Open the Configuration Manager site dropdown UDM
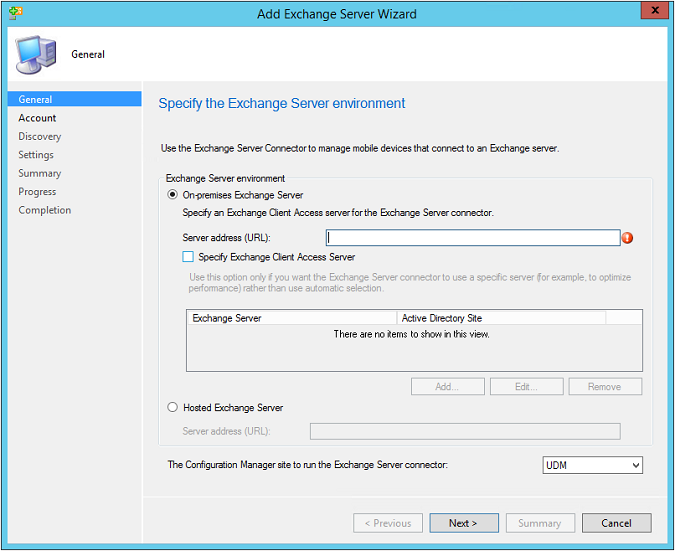This screenshot has height=551, width=675. (592, 465)
